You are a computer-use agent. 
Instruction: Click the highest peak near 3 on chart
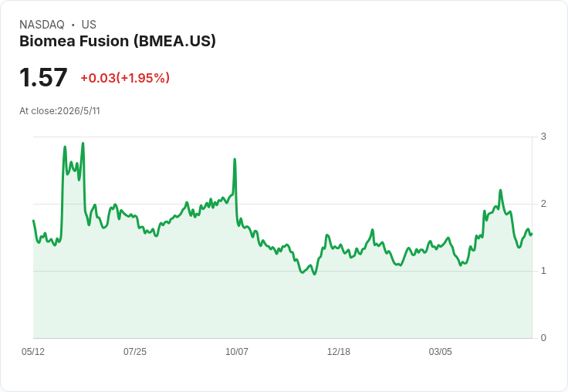83,144
